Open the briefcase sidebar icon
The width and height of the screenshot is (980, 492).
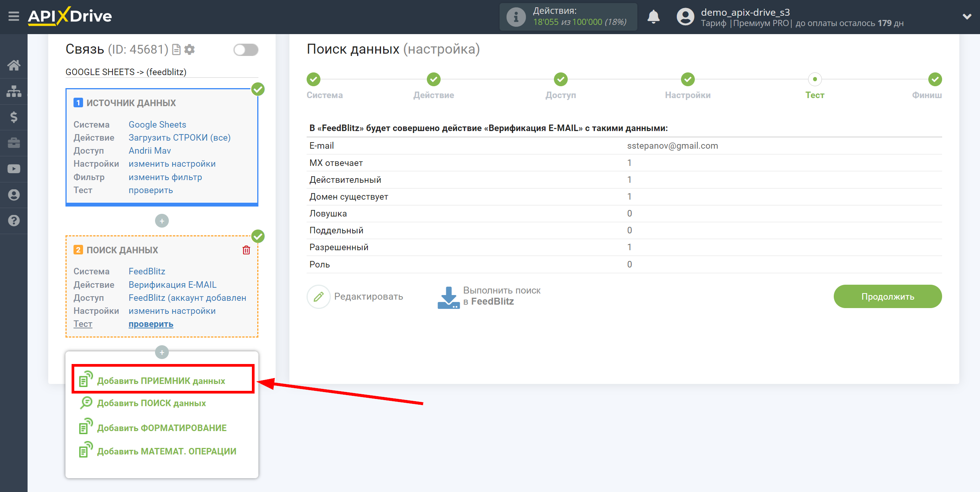click(14, 143)
